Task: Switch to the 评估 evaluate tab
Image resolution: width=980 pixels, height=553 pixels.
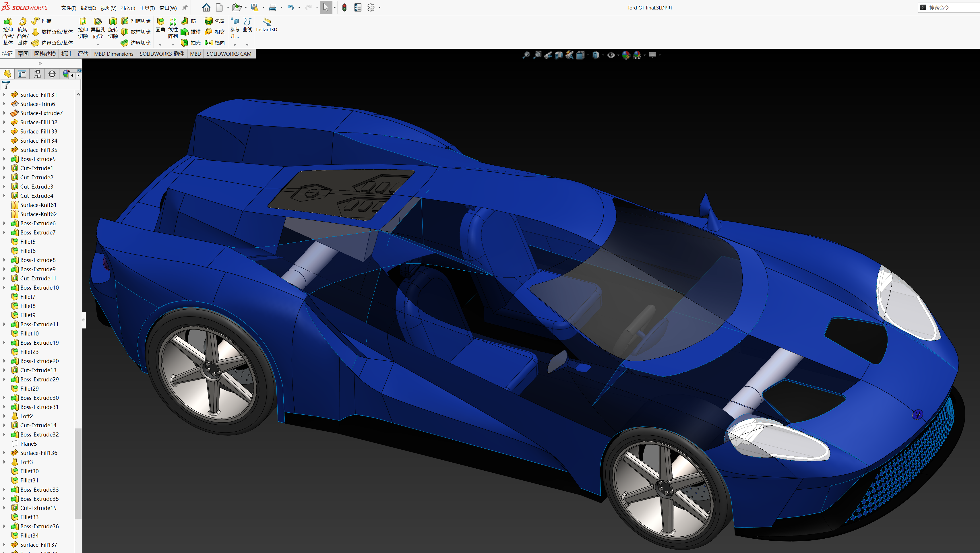Action: (83, 54)
